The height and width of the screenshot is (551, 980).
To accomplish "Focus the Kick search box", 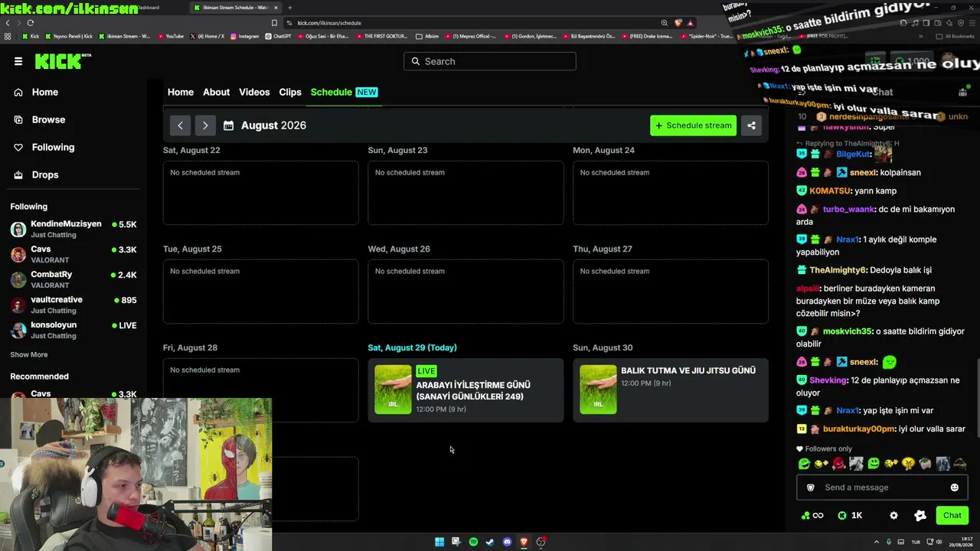I will [490, 61].
